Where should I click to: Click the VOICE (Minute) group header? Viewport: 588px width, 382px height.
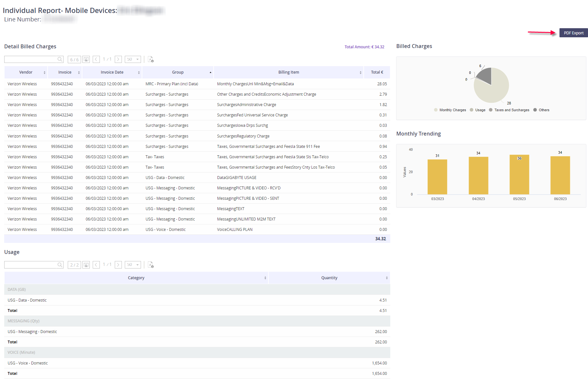(x=197, y=352)
